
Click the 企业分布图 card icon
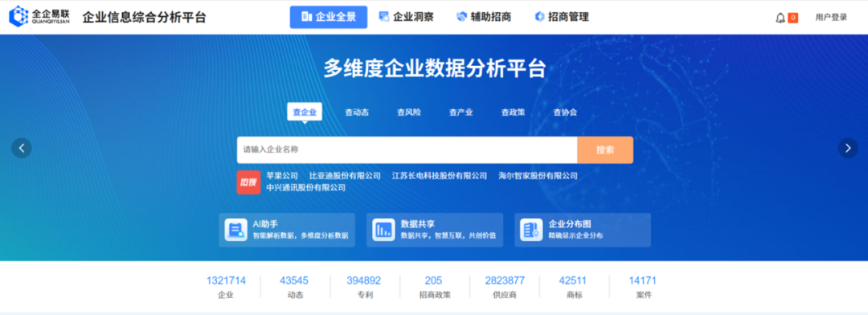531,230
